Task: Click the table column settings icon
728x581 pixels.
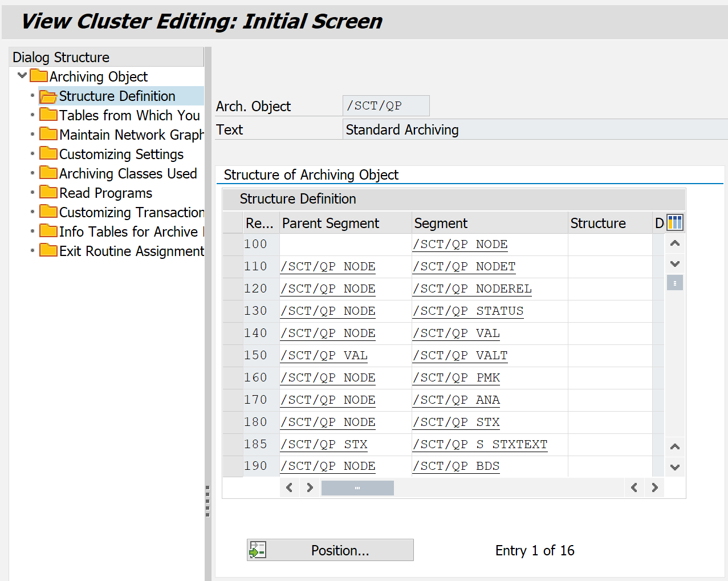Action: point(674,222)
